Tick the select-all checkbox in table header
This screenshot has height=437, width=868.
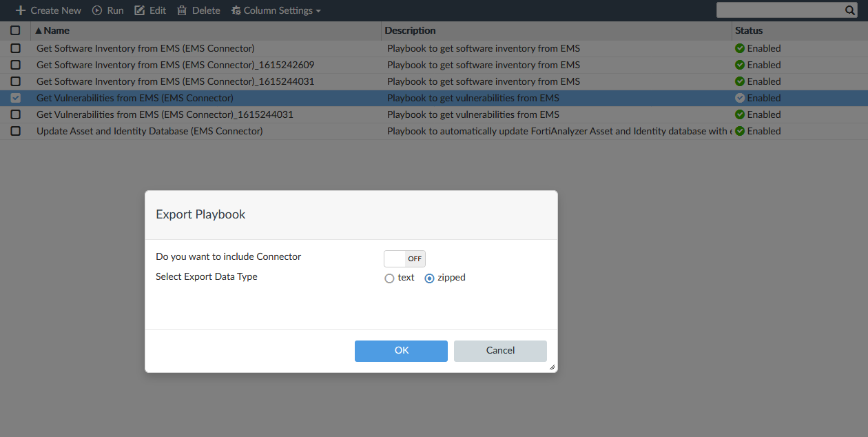click(15, 30)
